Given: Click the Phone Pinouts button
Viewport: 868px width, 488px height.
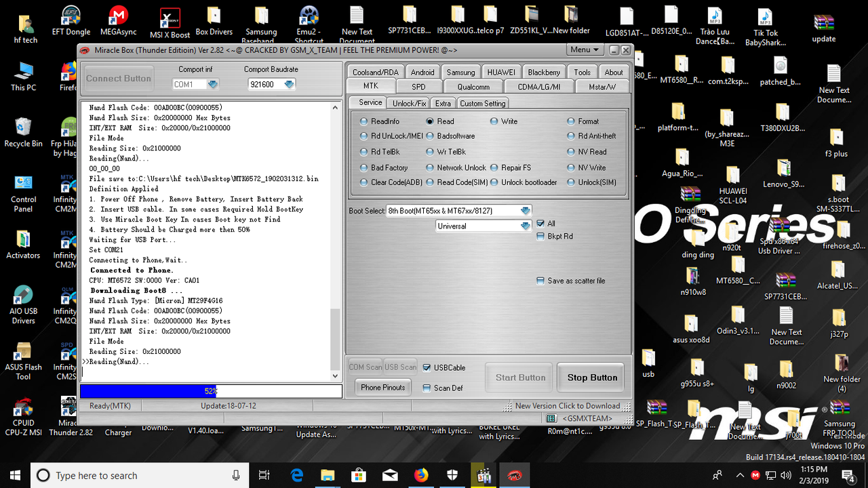Looking at the screenshot, I should (x=382, y=388).
